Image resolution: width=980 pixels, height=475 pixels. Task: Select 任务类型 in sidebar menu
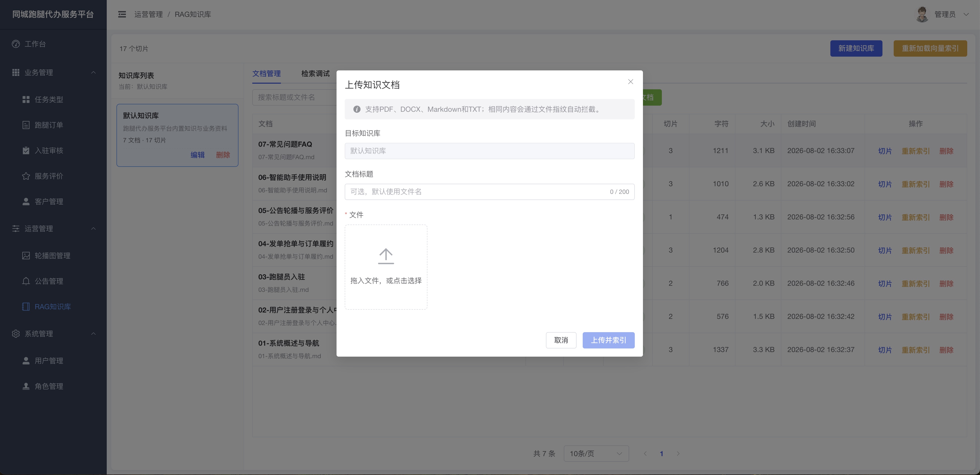point(49,99)
